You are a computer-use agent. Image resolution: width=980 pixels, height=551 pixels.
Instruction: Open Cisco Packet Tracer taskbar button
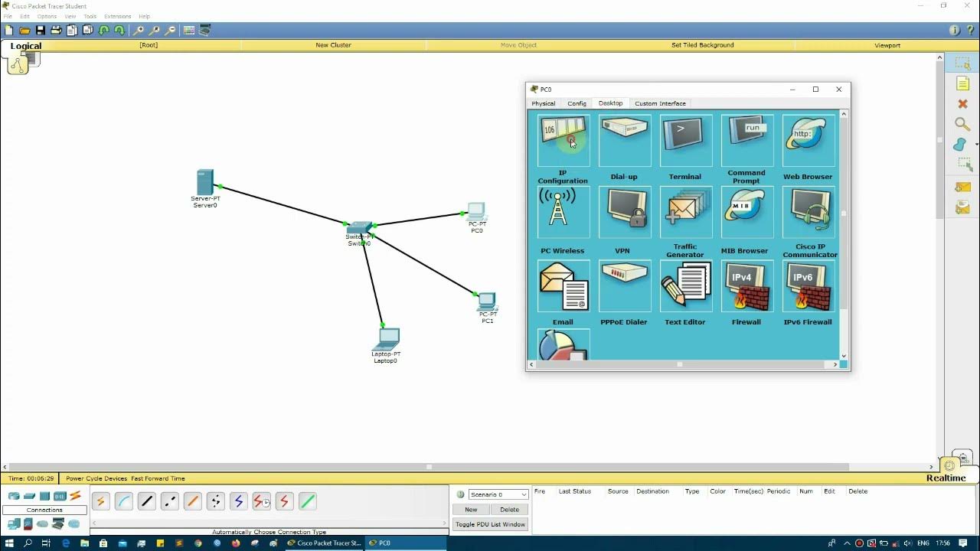coord(323,543)
